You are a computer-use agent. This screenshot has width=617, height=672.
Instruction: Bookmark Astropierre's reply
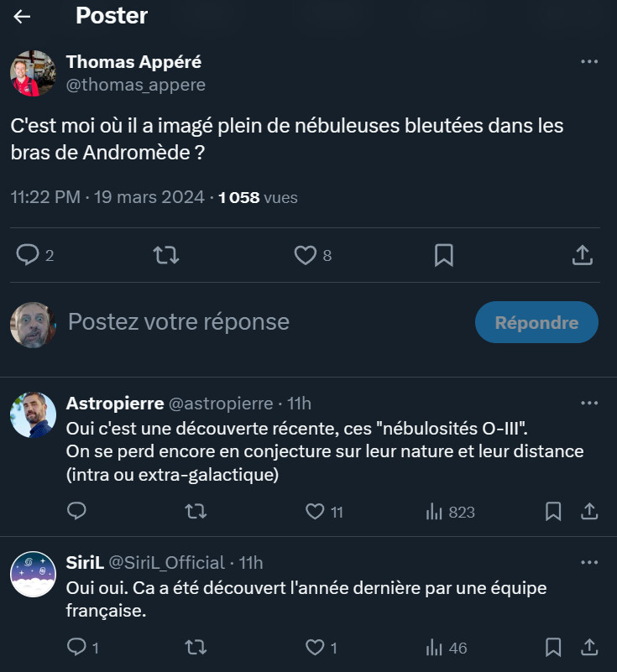pos(554,511)
